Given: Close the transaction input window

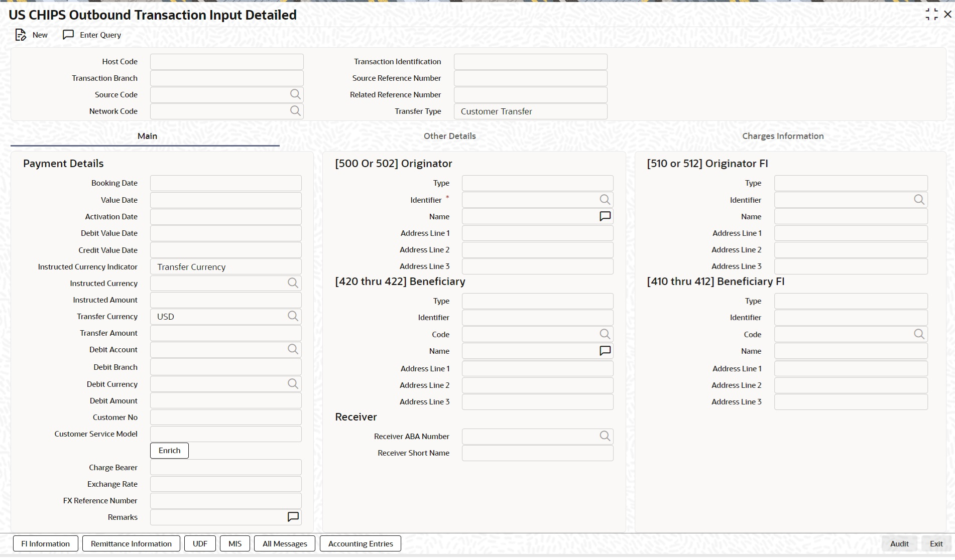Looking at the screenshot, I should pyautogui.click(x=947, y=15).
